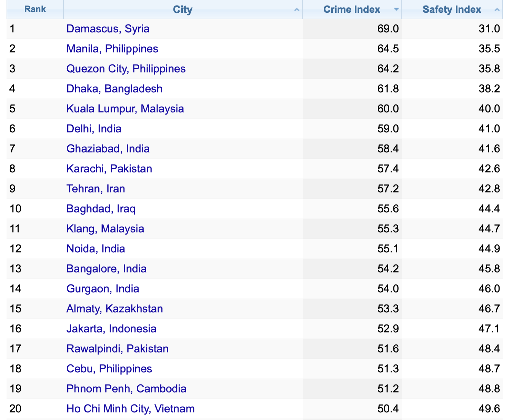Select crime index value 55.1 for Noida
Image resolution: width=513 pixels, height=420 pixels.
388,249
